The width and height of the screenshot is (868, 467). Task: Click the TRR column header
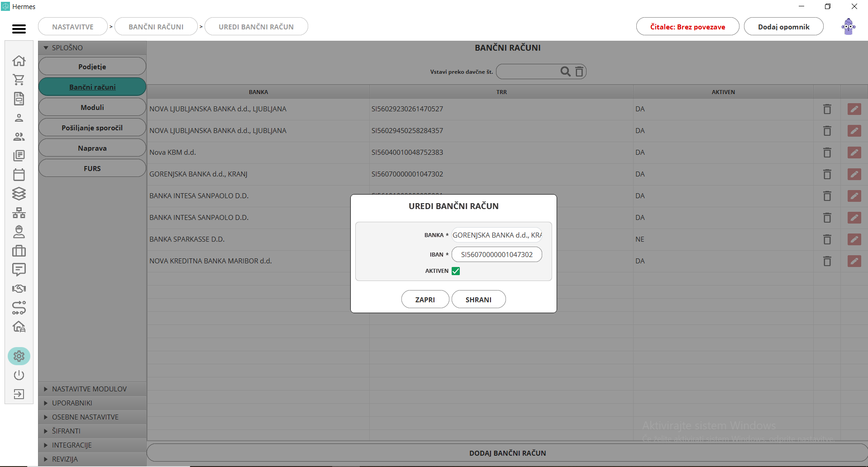point(501,92)
